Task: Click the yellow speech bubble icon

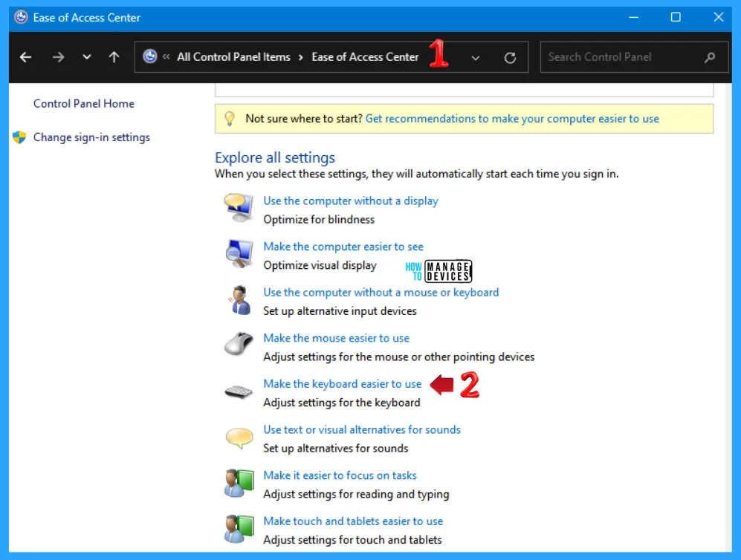Action: click(x=239, y=437)
